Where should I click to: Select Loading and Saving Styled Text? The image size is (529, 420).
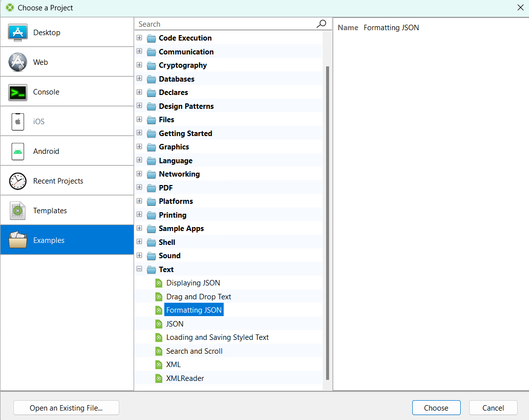[217, 337]
